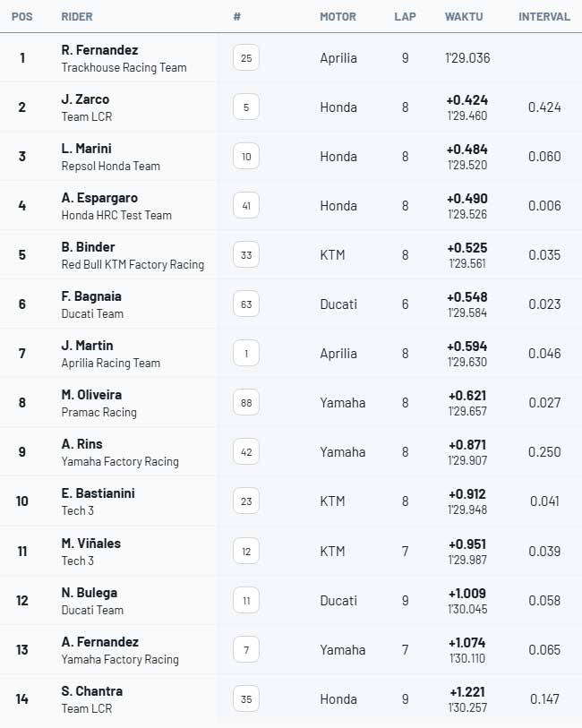Click J. Zarco's number 5 badge
This screenshot has height=728, width=582.
point(246,107)
